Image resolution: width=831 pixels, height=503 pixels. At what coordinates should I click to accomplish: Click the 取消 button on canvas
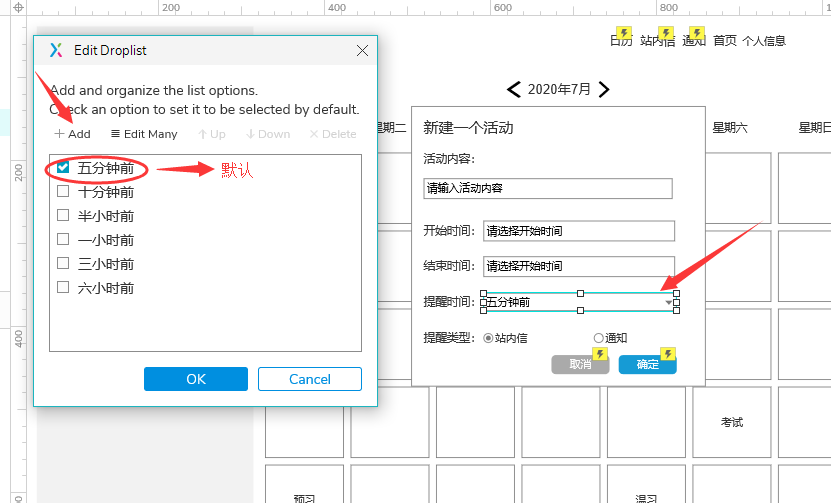pyautogui.click(x=580, y=364)
